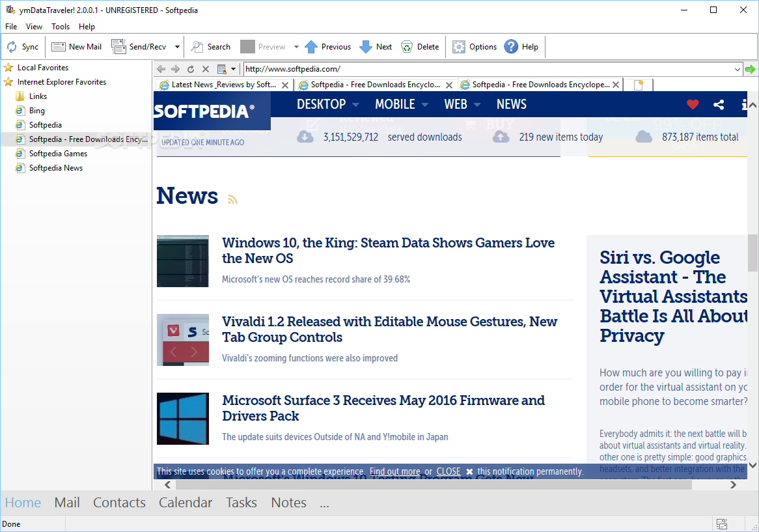759x532 pixels.
Task: Click Find out more about cookies
Action: (394, 471)
